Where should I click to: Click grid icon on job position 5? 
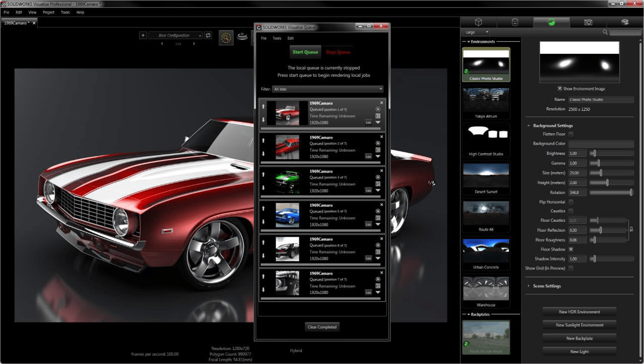(x=378, y=218)
